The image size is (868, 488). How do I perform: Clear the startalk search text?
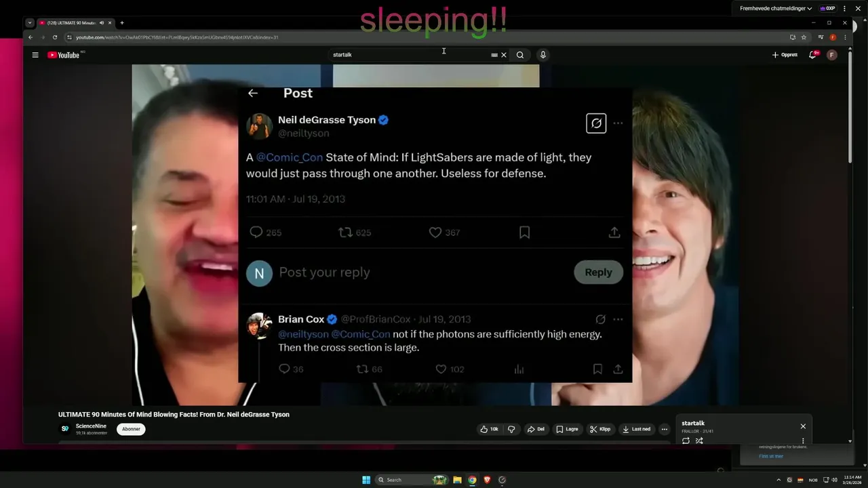coord(504,55)
